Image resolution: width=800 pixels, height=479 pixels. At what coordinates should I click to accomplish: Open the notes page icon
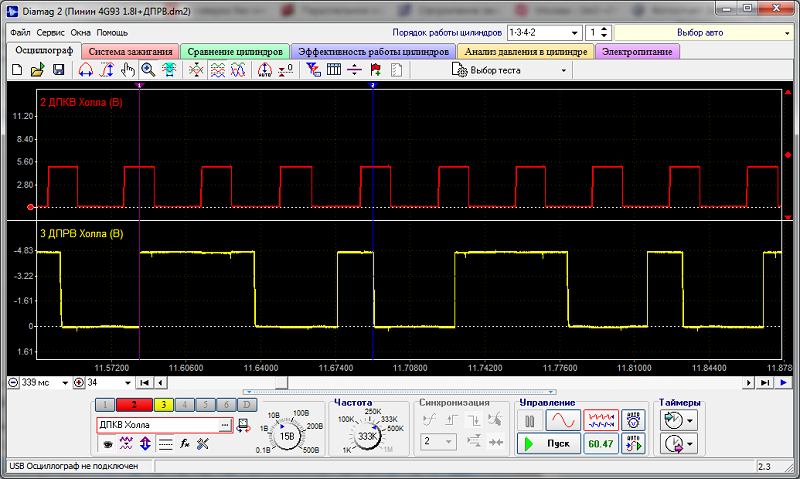point(396,70)
